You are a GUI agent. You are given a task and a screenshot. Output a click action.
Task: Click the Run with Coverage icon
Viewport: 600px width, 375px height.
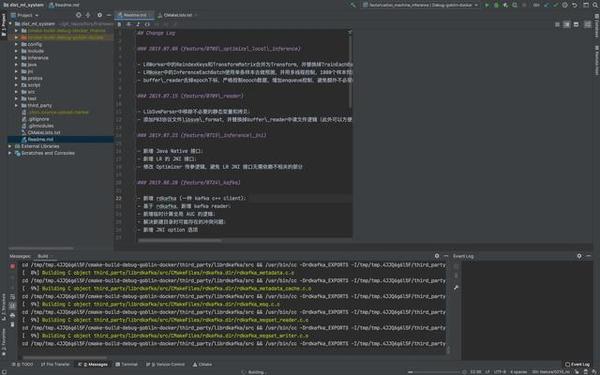tap(506, 5)
